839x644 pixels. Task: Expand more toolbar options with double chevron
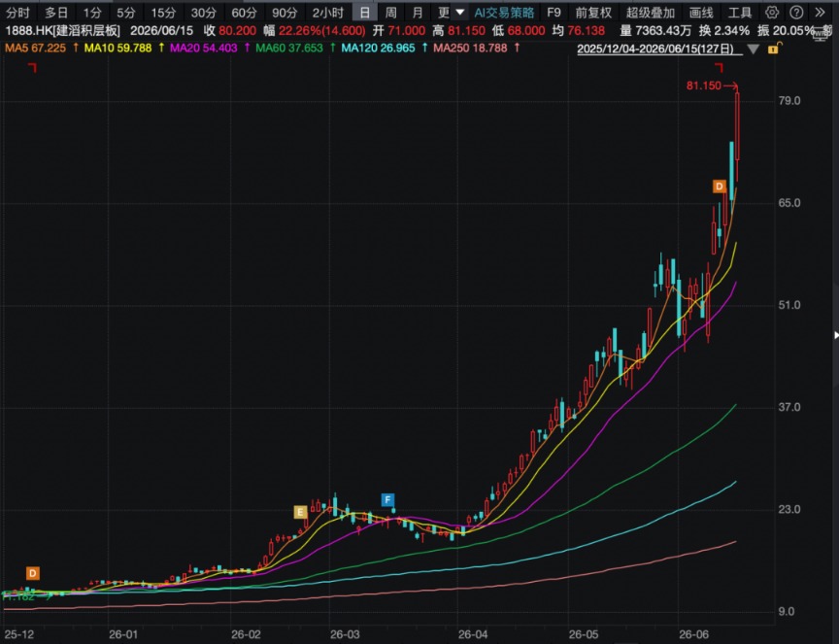tap(820, 13)
